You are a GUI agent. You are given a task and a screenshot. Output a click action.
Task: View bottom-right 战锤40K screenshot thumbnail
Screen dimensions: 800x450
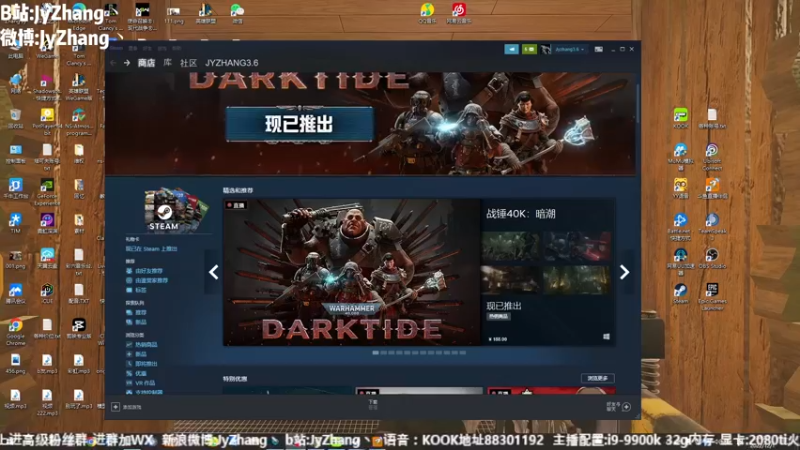click(x=577, y=280)
